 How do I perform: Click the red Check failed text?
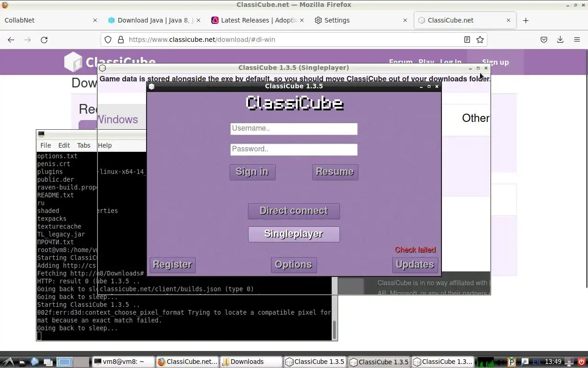[415, 250]
